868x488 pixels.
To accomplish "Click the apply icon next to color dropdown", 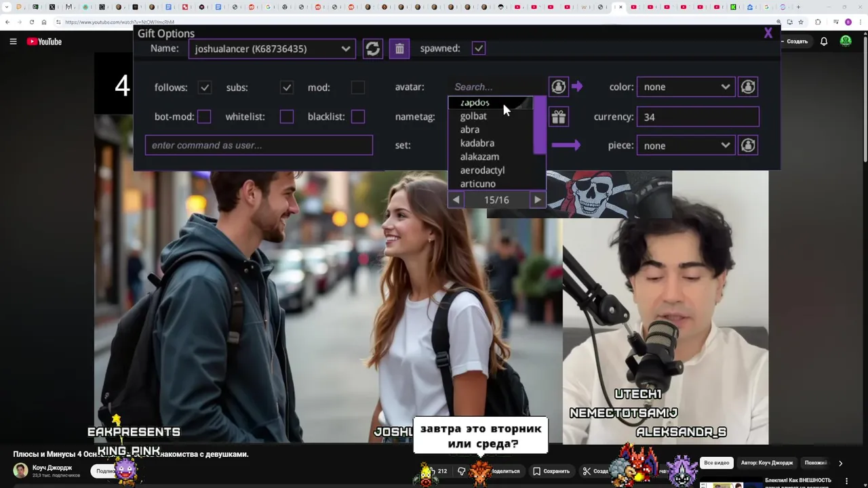I will pos(747,87).
